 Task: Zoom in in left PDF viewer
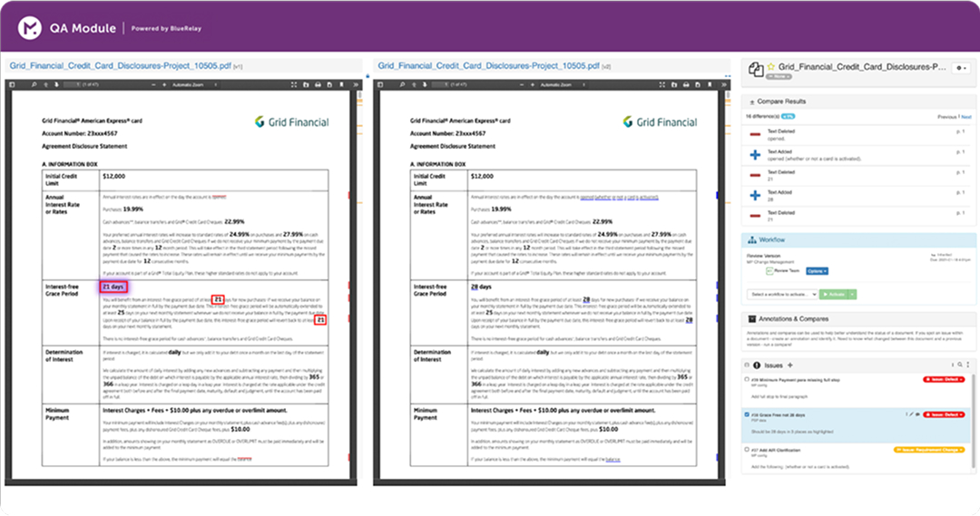point(162,84)
